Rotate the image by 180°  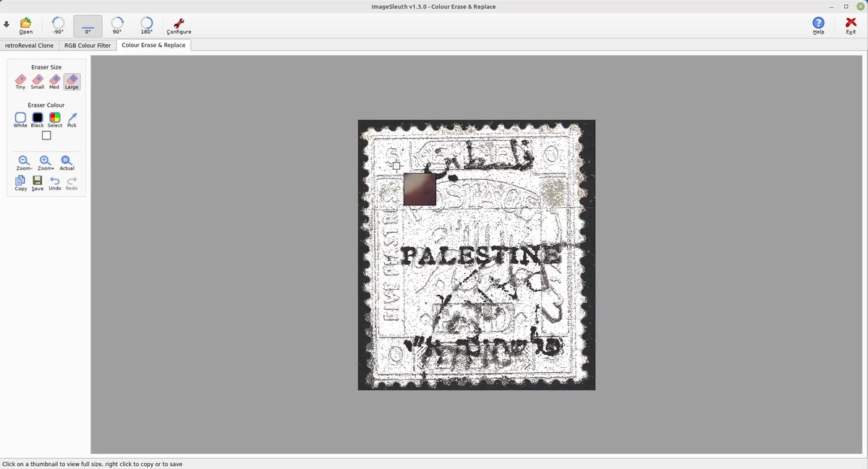[147, 26]
